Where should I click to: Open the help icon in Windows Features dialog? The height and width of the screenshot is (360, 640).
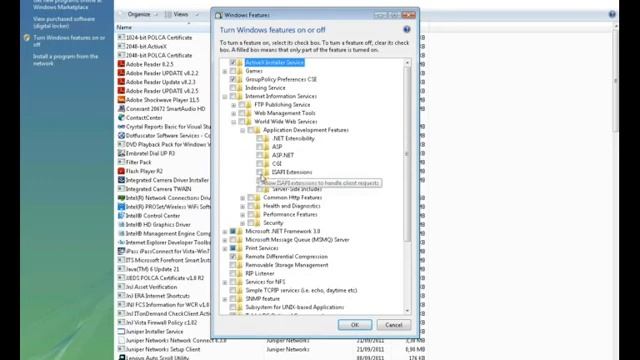click(x=407, y=29)
